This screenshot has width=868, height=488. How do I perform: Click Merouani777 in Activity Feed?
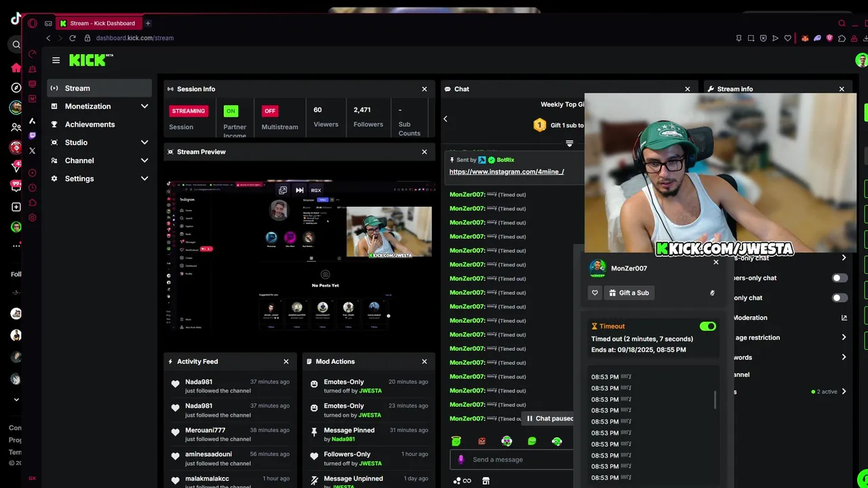coord(205,430)
